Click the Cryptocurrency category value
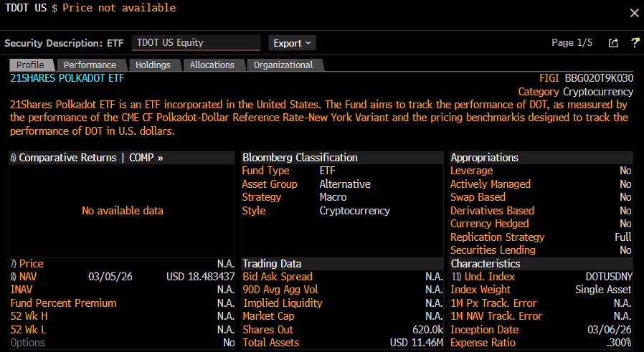Screen dimensions: 644x352 pyautogui.click(x=598, y=92)
